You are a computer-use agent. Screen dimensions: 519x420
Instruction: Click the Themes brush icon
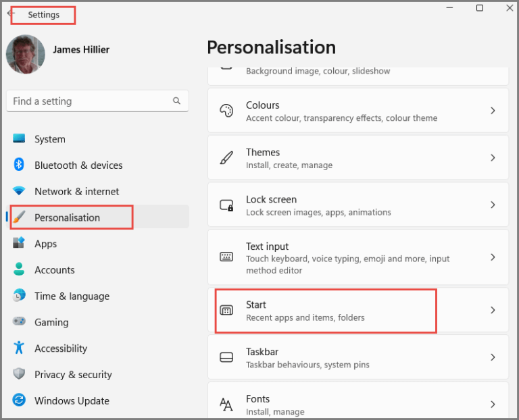(226, 158)
